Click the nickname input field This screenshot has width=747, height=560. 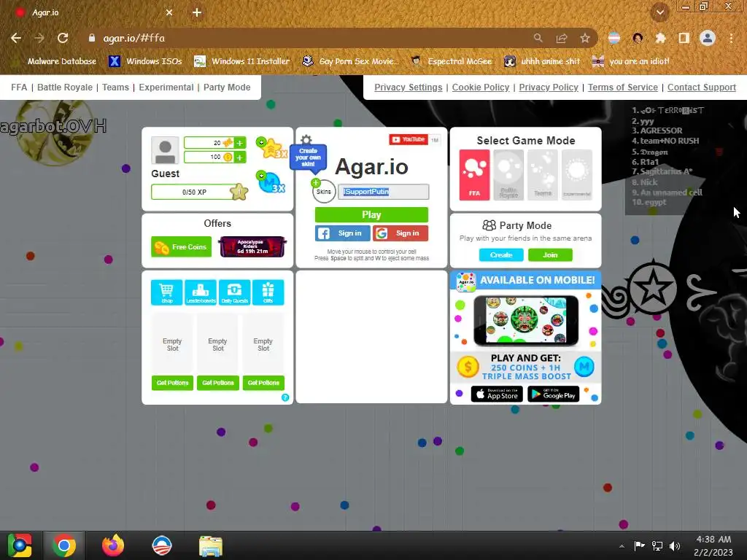point(384,192)
